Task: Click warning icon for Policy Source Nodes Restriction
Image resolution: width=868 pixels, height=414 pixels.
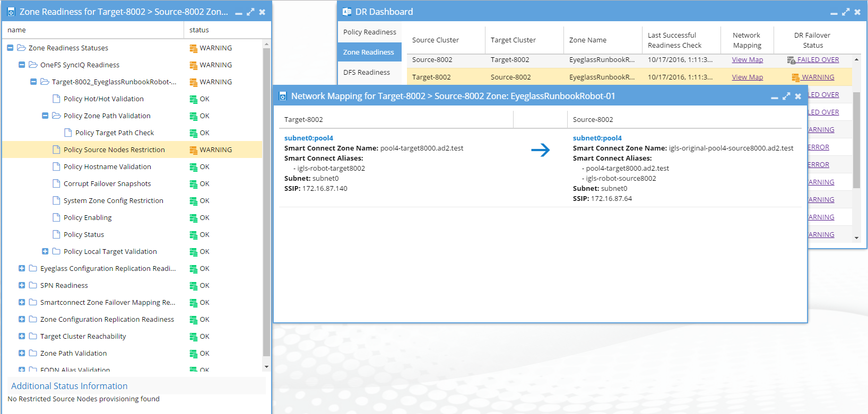Action: click(194, 150)
